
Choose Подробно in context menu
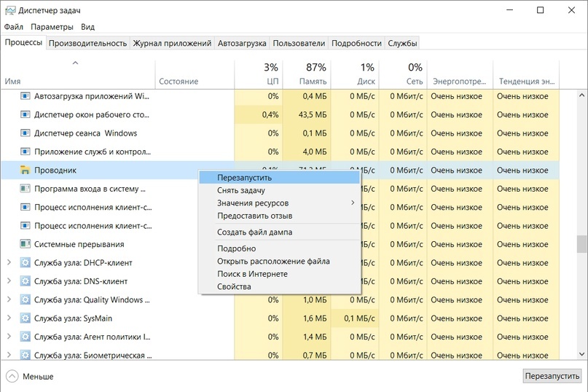(279, 248)
